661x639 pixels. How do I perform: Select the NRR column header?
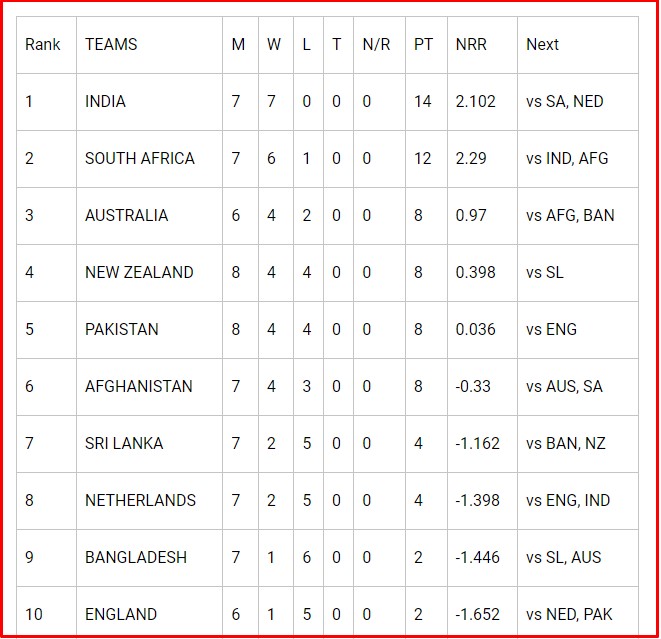[x=471, y=44]
